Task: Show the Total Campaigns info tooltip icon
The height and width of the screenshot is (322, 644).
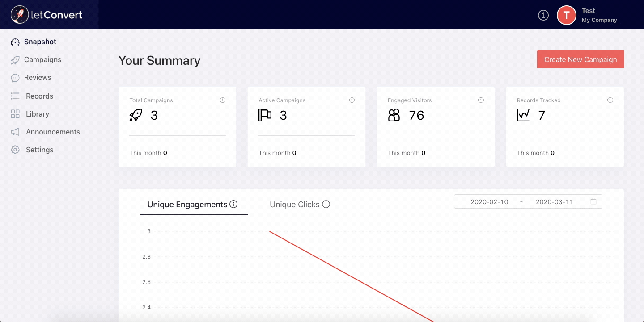Action: (x=223, y=100)
